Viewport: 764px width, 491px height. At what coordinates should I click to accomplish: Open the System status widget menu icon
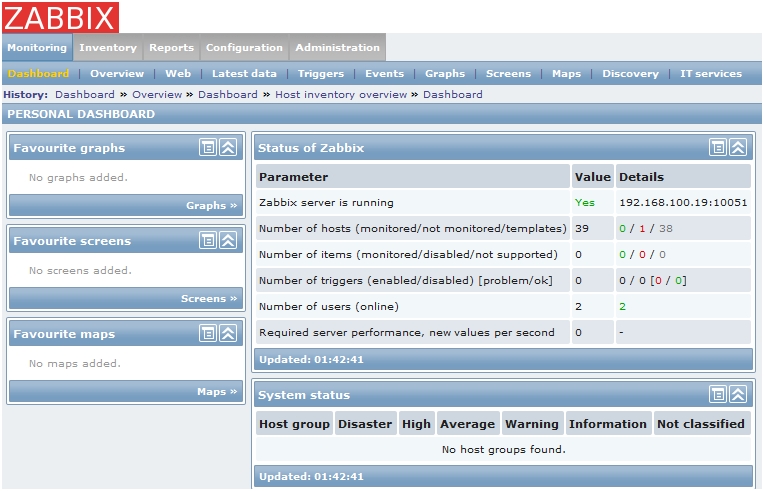[718, 394]
